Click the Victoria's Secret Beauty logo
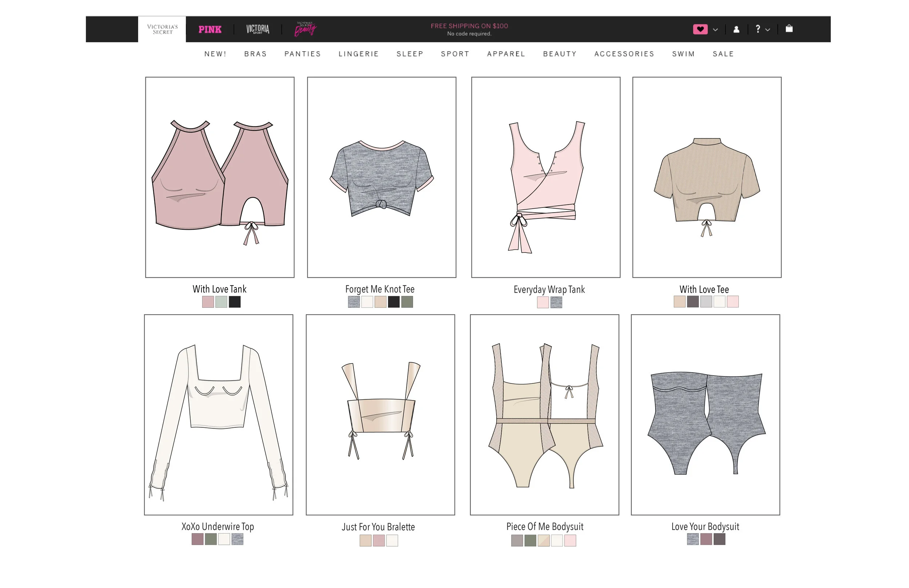 point(305,29)
